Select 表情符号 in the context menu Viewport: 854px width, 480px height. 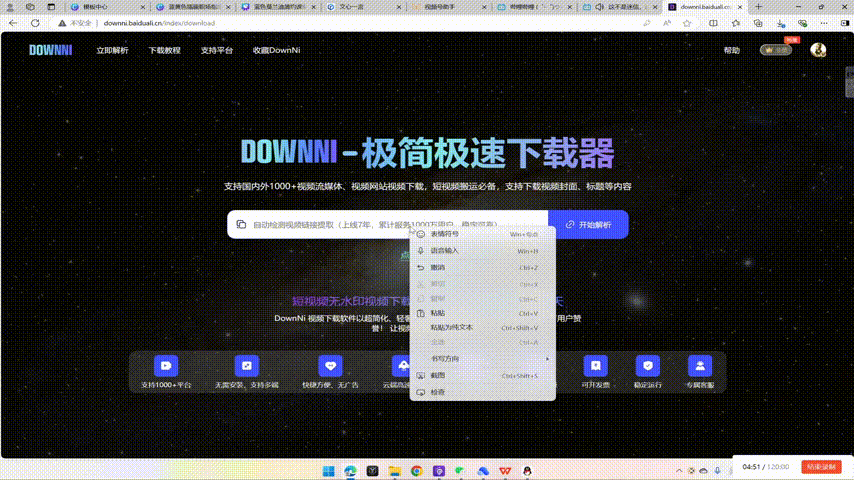445,234
